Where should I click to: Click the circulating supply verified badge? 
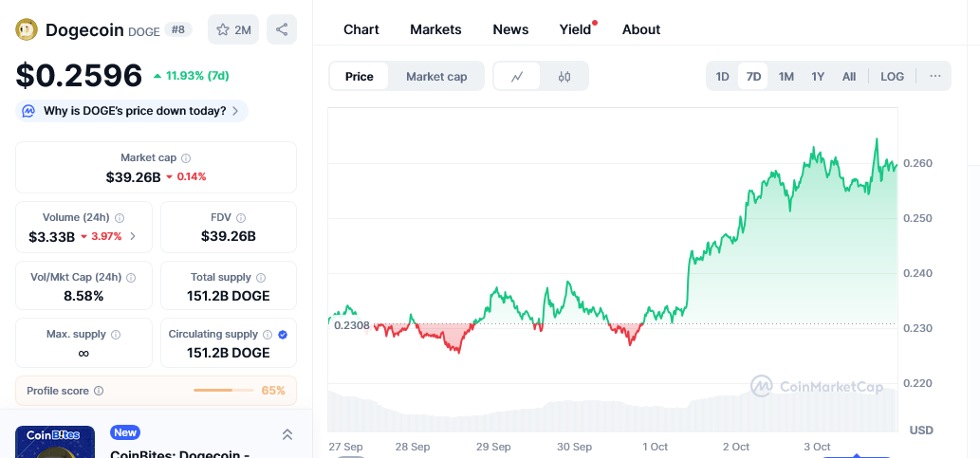pyautogui.click(x=283, y=335)
